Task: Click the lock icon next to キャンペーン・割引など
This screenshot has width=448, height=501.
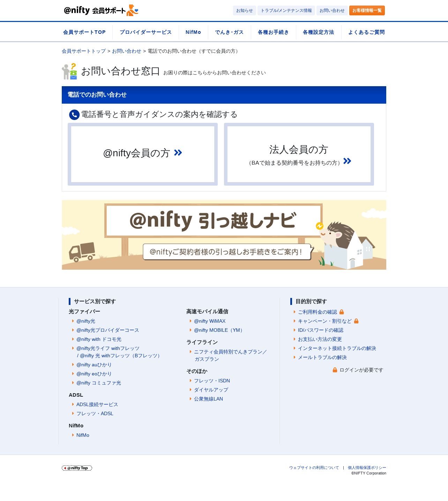Action: (356, 321)
